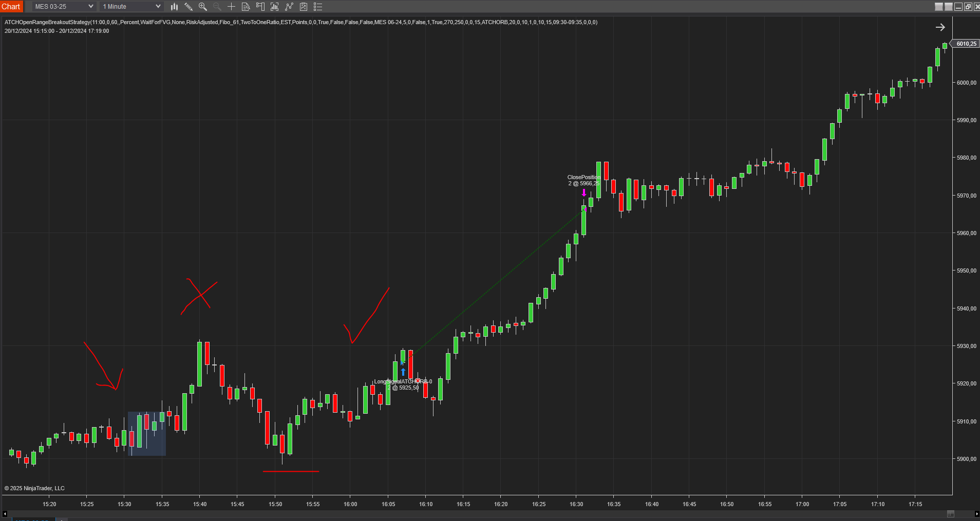The height and width of the screenshot is (521, 980).
Task: Click the first gray link button in title bar
Action: tap(939, 7)
